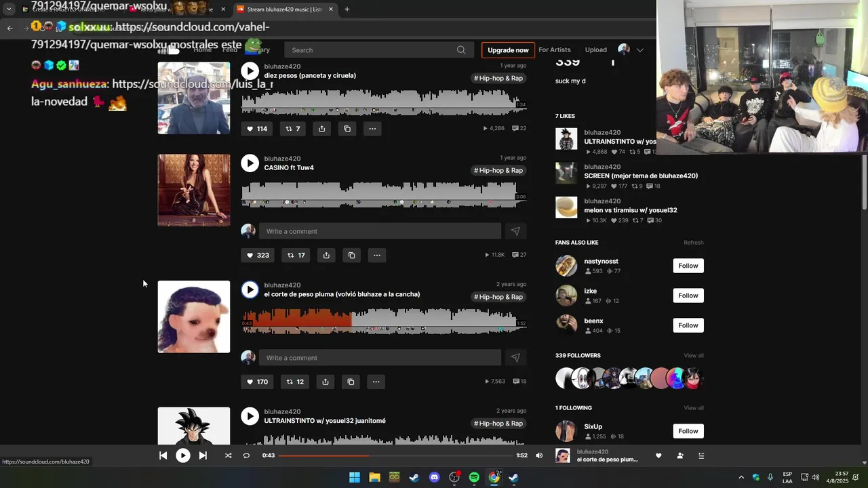
Task: Seek on the bottom player progress bar
Action: coord(395,455)
